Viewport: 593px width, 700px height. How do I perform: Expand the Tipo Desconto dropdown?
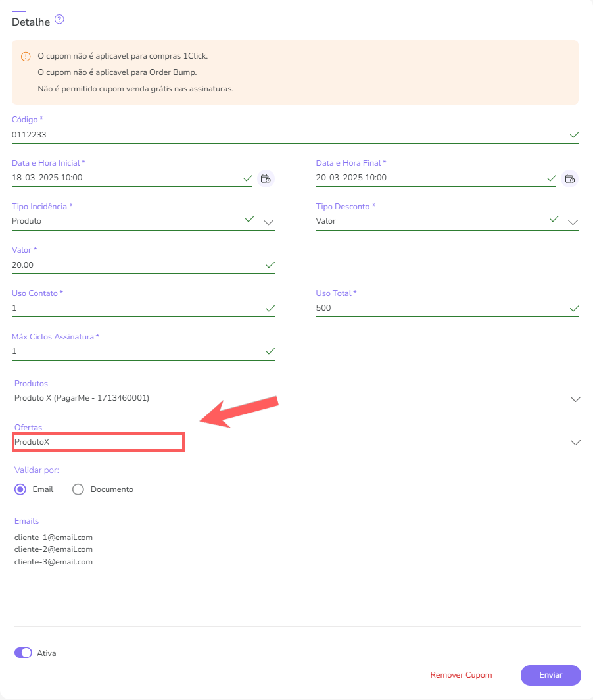[x=573, y=222]
